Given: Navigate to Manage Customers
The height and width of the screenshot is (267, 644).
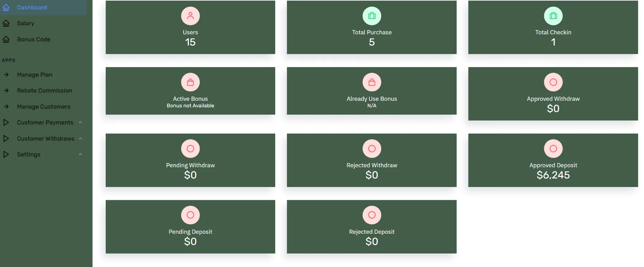Looking at the screenshot, I should [44, 107].
